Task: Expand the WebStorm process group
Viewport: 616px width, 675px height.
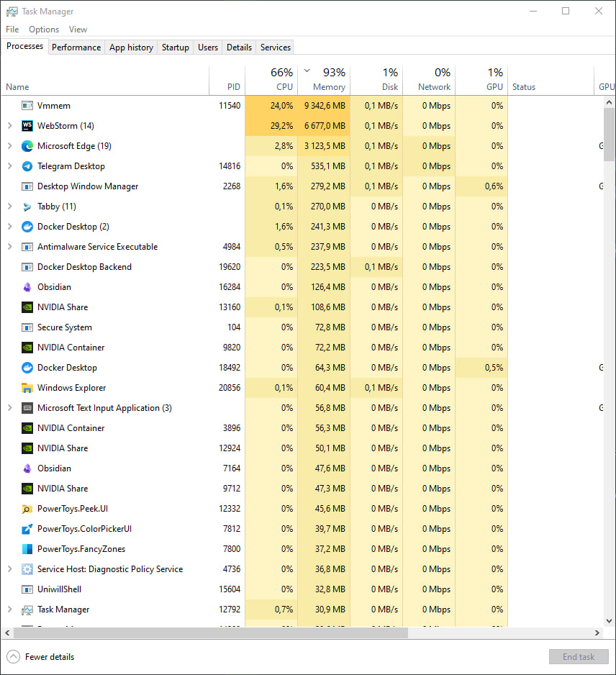Action: coord(9,126)
